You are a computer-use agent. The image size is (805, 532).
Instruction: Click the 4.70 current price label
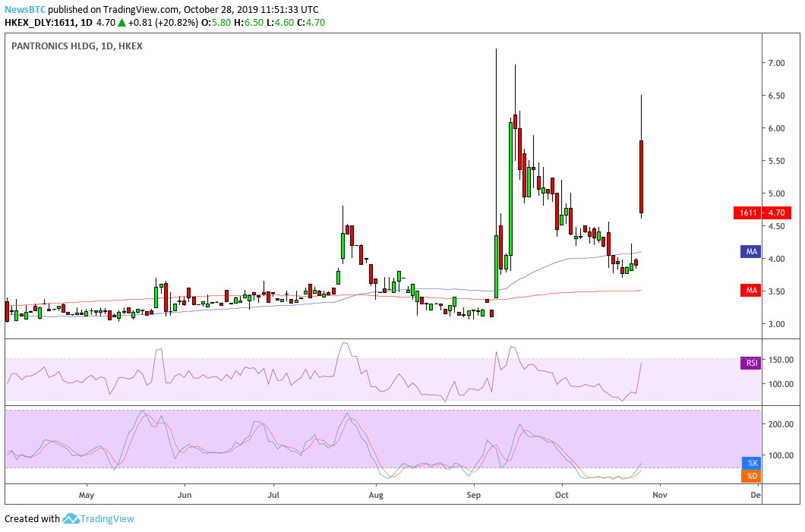tap(776, 213)
